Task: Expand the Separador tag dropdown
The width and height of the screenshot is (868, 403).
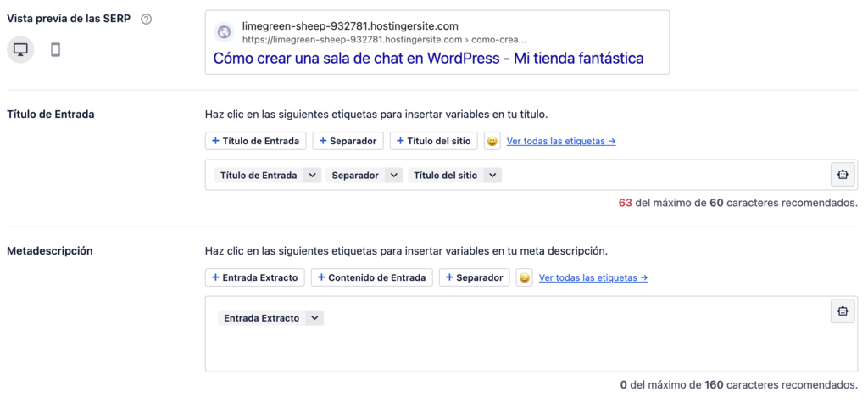Action: (x=392, y=176)
